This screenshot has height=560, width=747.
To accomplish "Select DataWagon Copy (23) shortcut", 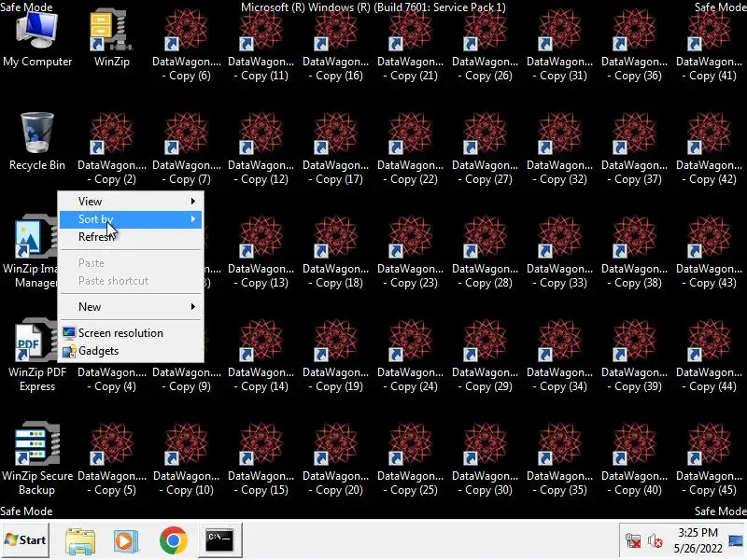I will tap(411, 252).
